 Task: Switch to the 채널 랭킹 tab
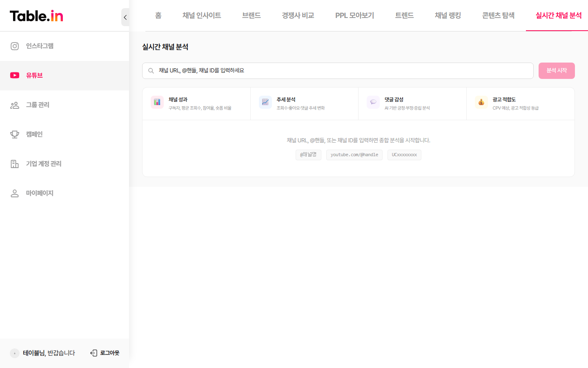pyautogui.click(x=447, y=16)
